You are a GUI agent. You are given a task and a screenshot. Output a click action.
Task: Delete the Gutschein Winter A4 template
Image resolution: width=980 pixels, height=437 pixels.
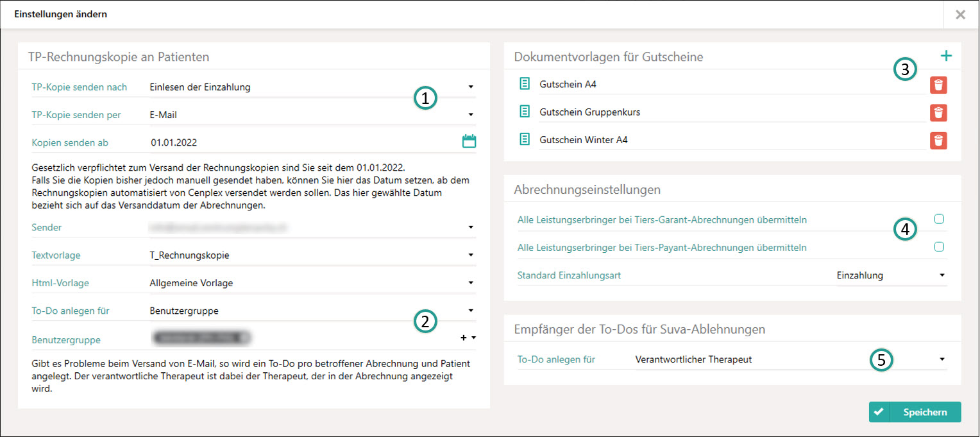(938, 141)
